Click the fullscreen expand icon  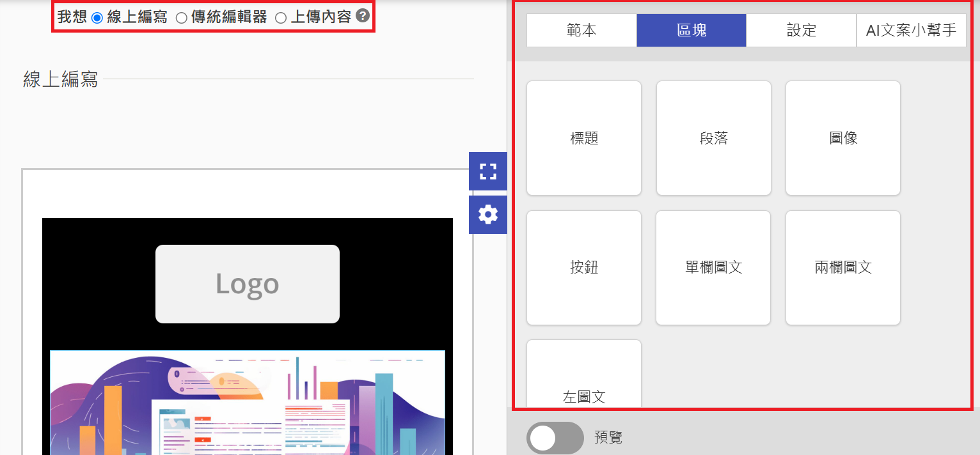click(x=487, y=171)
